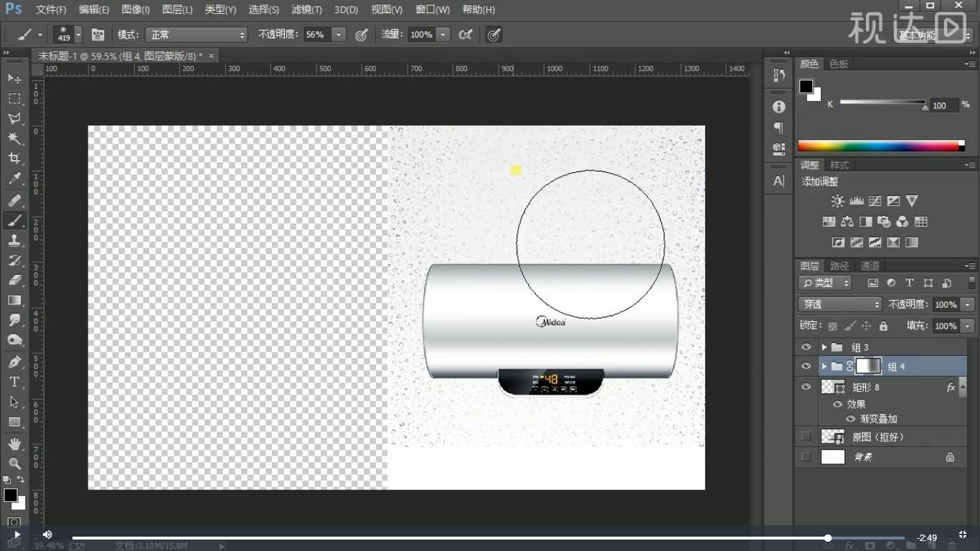Click the color spectrum ramp

click(881, 146)
